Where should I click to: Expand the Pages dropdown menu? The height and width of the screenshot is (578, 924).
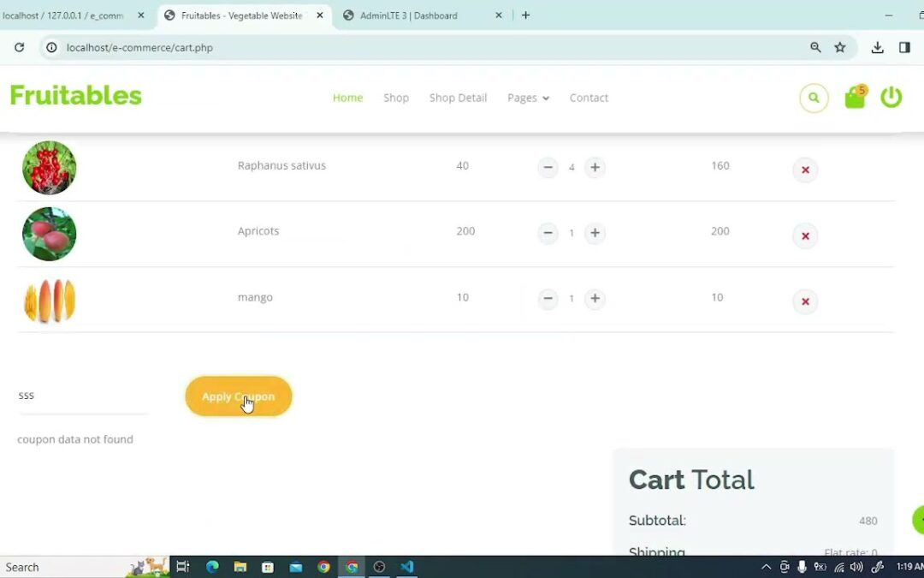coord(528,98)
